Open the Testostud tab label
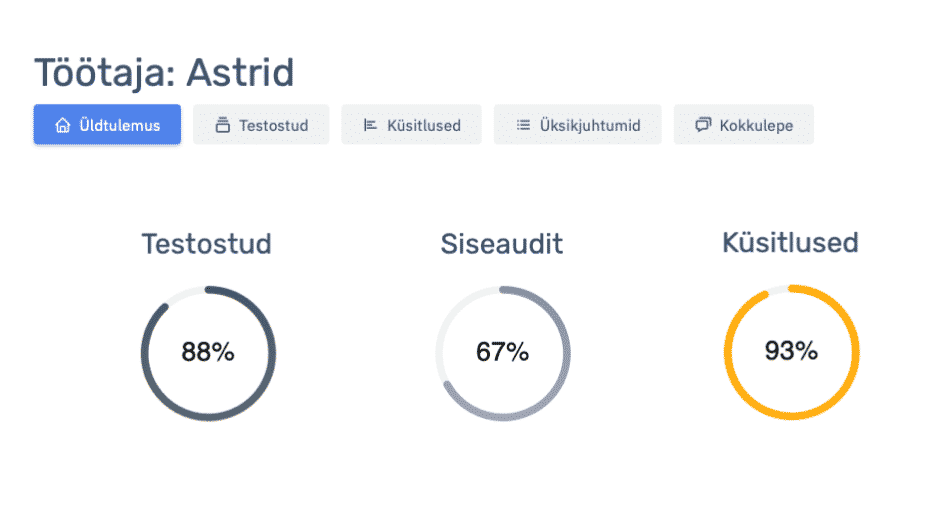This screenshot has height=506, width=943. coord(273,126)
